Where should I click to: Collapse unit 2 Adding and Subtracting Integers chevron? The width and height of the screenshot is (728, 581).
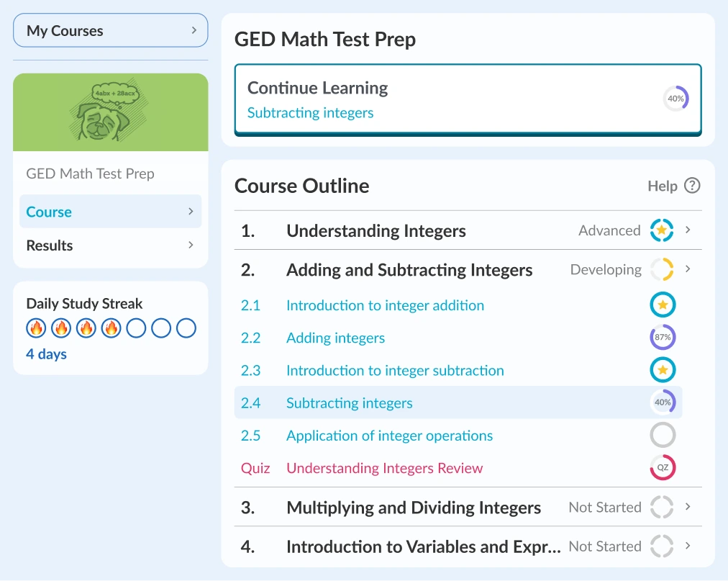[688, 269]
